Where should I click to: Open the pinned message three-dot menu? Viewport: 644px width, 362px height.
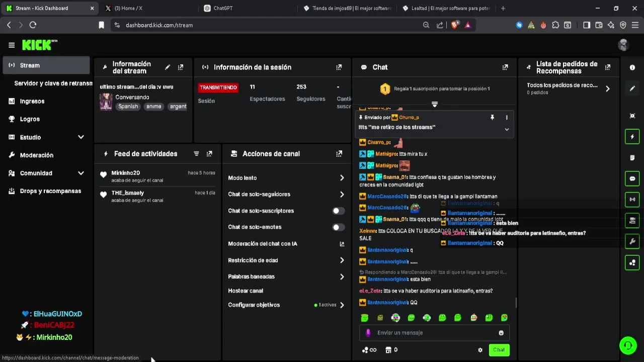tap(507, 117)
